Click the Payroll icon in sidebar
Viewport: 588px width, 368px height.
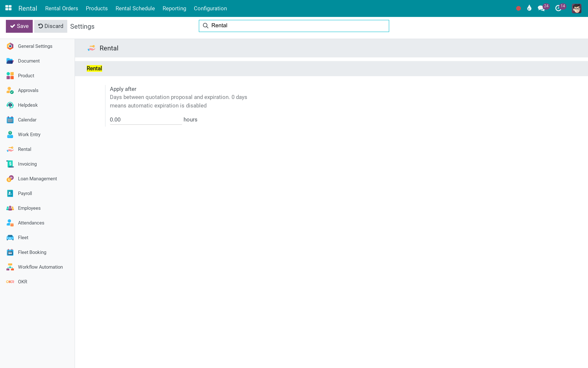pyautogui.click(x=10, y=194)
